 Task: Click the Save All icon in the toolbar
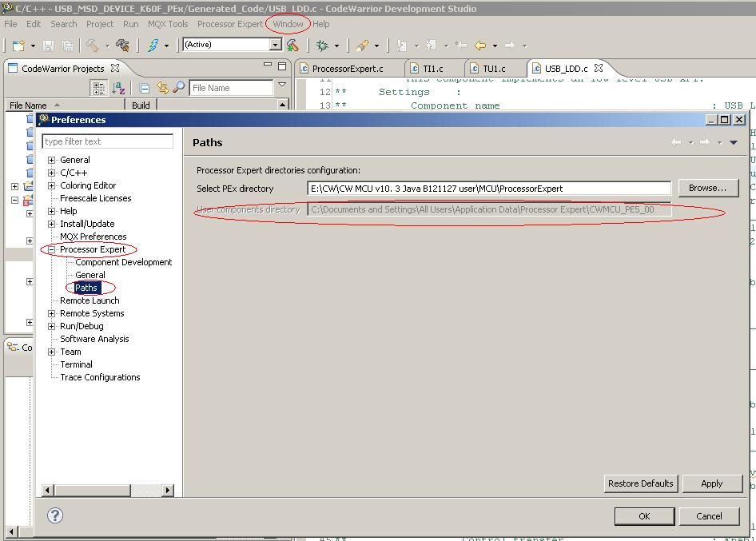(69, 46)
